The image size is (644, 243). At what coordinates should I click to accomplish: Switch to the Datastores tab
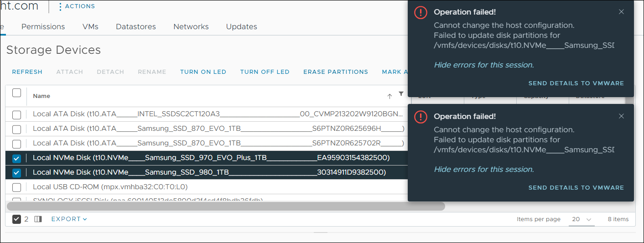135,26
